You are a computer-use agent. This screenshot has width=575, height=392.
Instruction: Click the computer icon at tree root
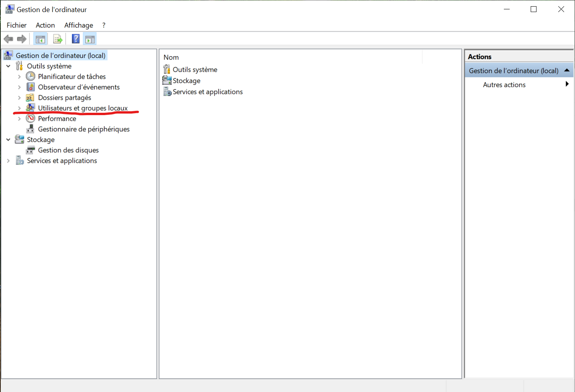point(8,56)
